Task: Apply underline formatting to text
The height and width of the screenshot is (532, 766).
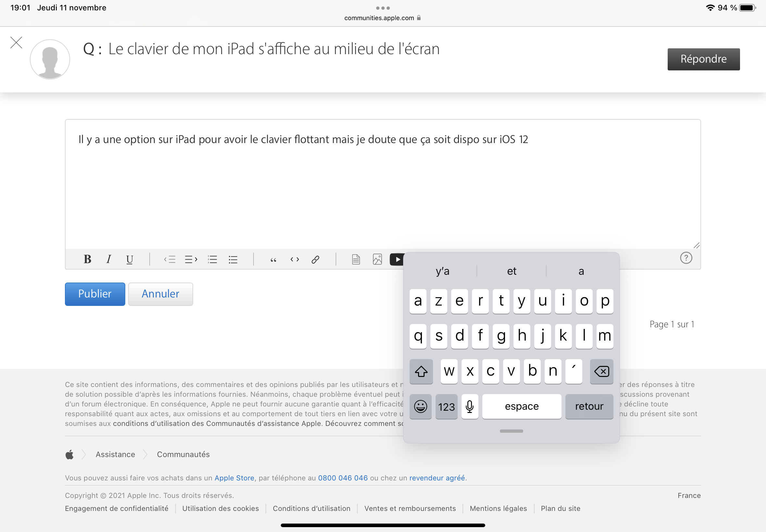Action: [130, 259]
